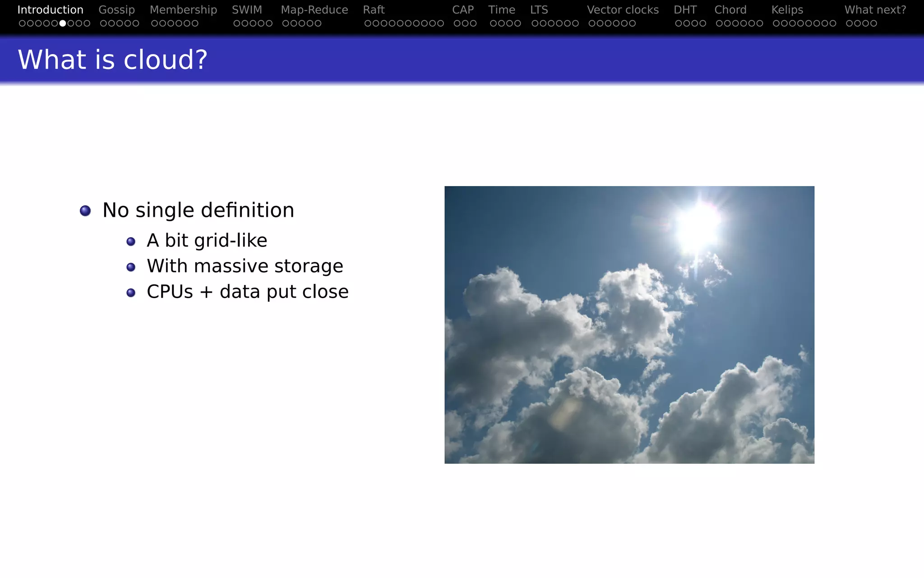Open the Vector clocks section

pos(623,10)
